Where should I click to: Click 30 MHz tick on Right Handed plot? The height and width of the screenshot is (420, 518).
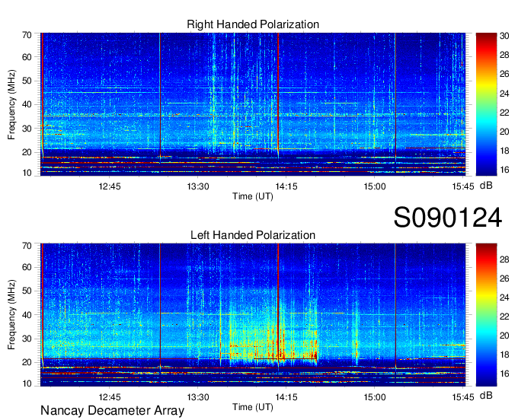coord(27,129)
